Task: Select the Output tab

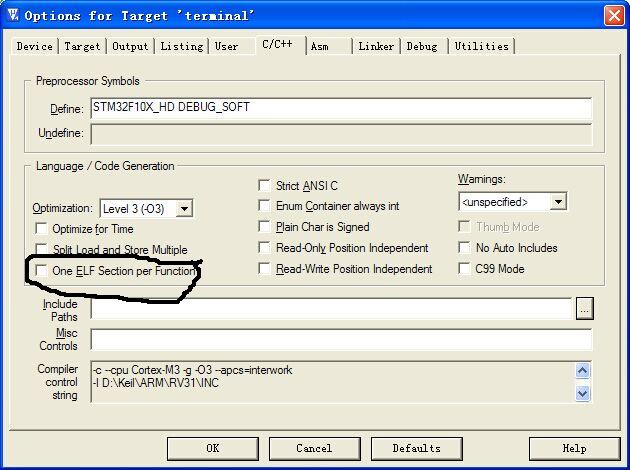Action: (x=130, y=47)
